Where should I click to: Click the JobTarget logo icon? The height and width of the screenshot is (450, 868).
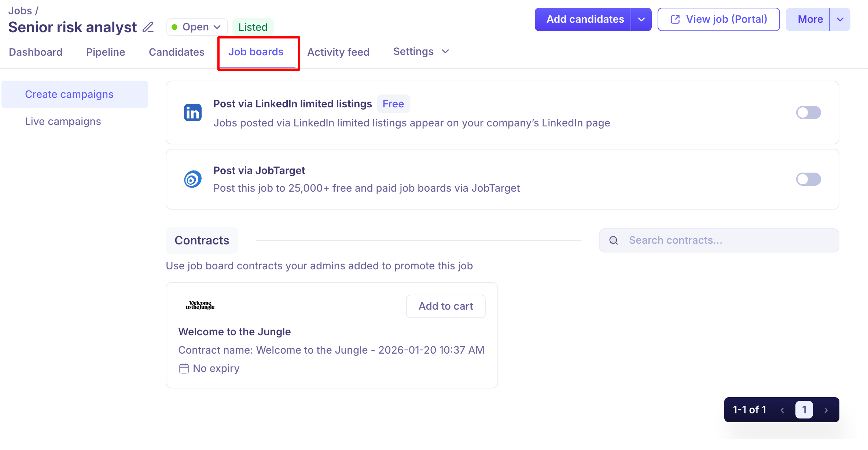tap(192, 179)
